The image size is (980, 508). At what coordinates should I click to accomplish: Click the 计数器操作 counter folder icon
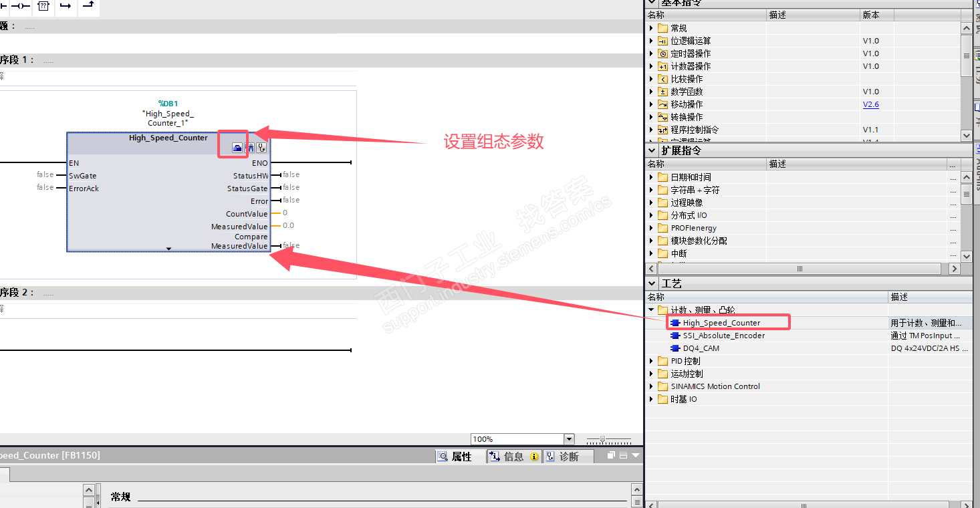[663, 66]
